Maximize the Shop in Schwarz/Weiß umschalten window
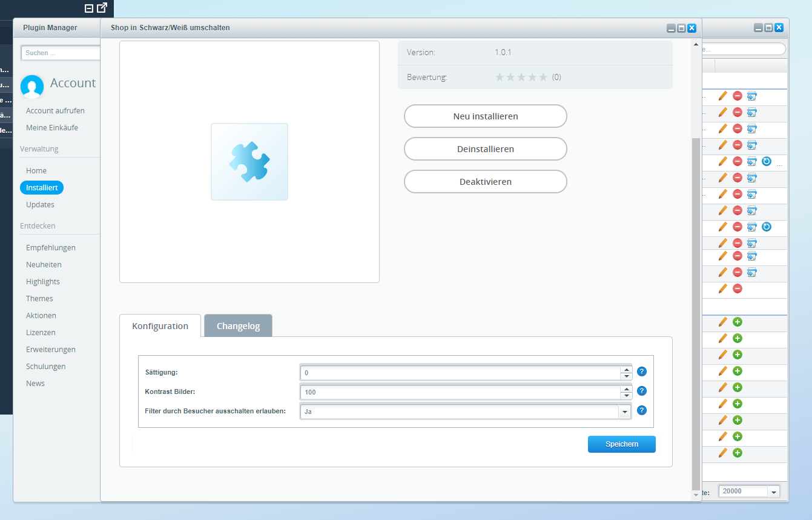The height and width of the screenshot is (520, 812). pyautogui.click(x=681, y=28)
